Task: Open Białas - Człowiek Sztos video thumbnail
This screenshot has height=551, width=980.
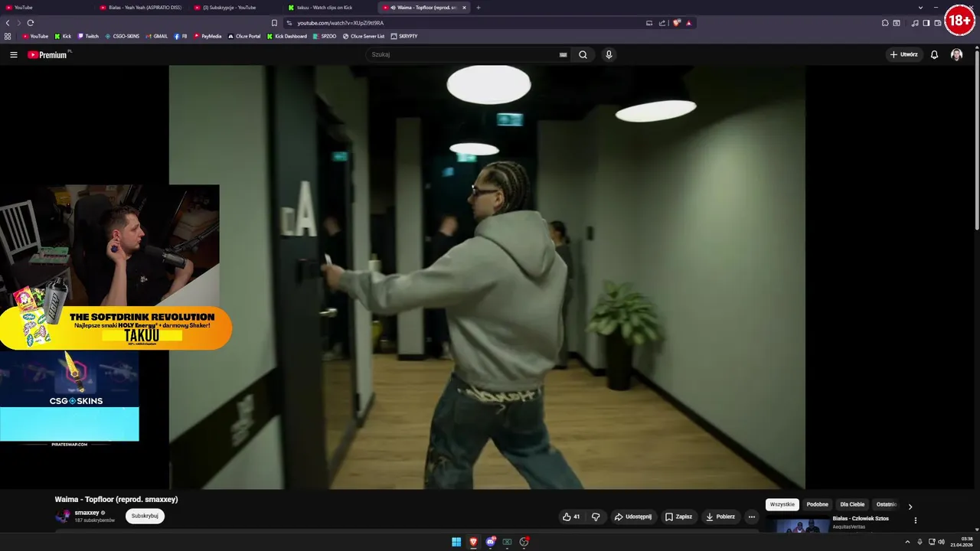Action: (797, 525)
